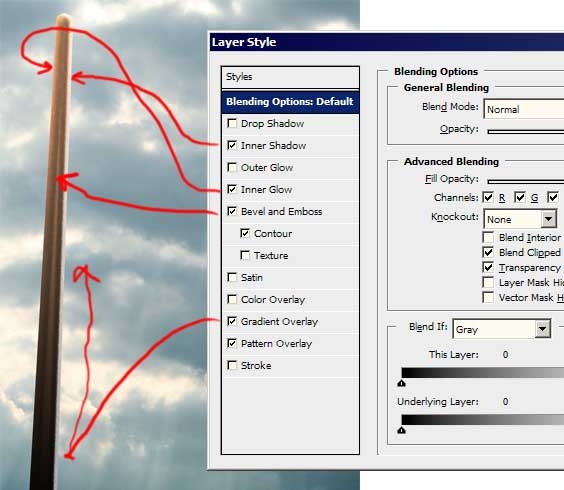Check the Blend Interior Effects box
The width and height of the screenshot is (564, 490).
tap(488, 238)
